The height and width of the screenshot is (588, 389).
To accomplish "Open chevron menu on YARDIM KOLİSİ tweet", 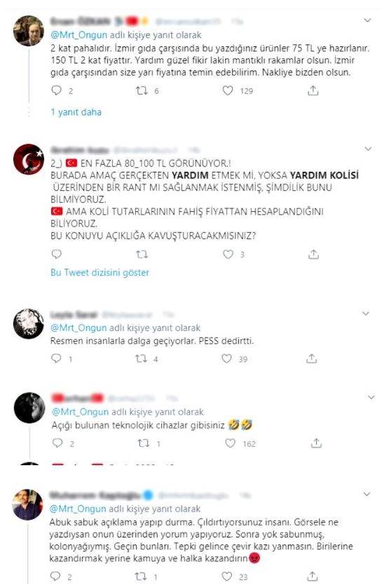I will tap(368, 149).
